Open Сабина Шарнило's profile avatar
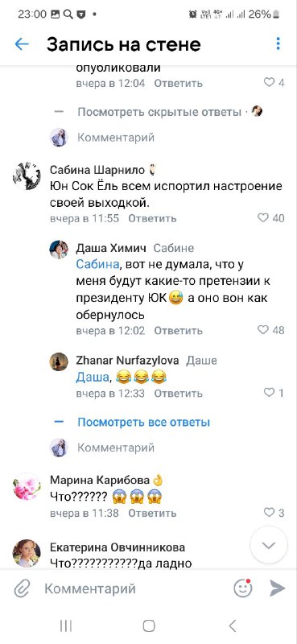The image size is (297, 644). pyautogui.click(x=27, y=175)
